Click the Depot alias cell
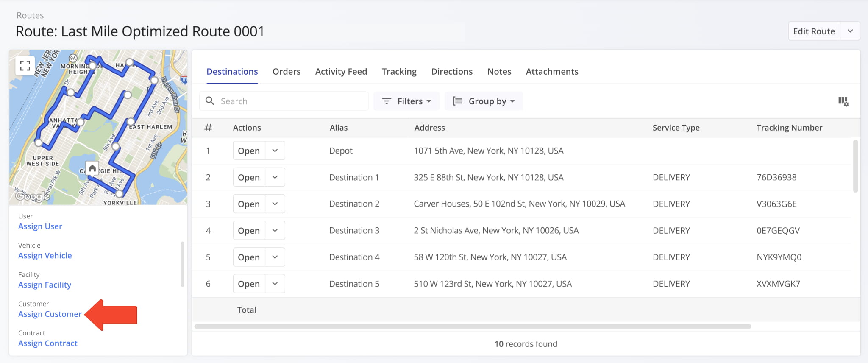Viewport: 868px width, 363px height. [341, 151]
